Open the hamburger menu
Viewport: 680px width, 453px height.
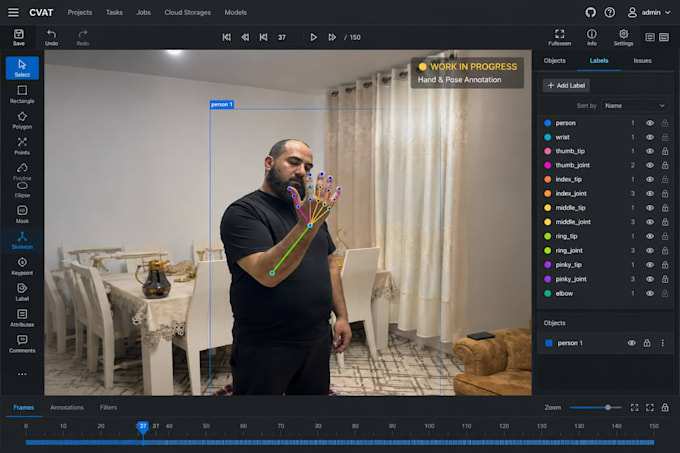pos(13,12)
